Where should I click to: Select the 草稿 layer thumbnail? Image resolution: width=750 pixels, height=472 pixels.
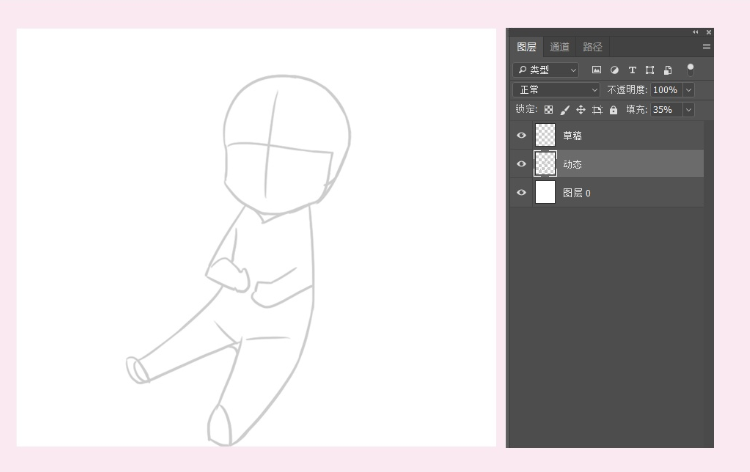[545, 135]
